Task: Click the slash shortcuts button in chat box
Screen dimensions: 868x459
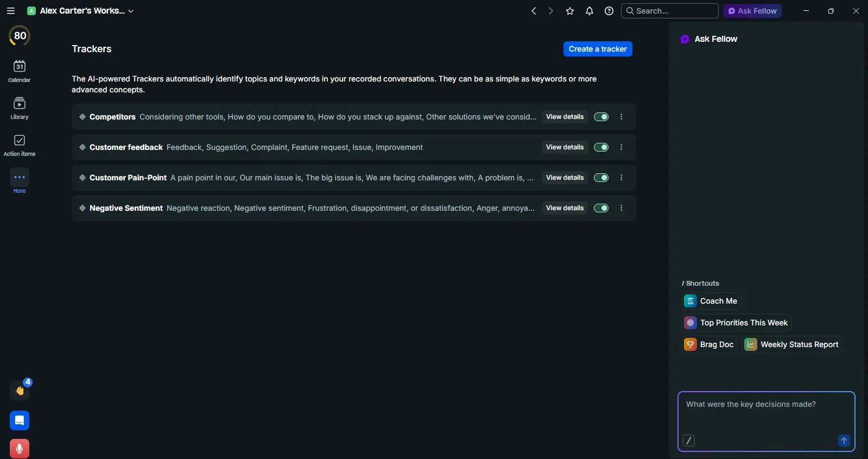Action: click(689, 441)
